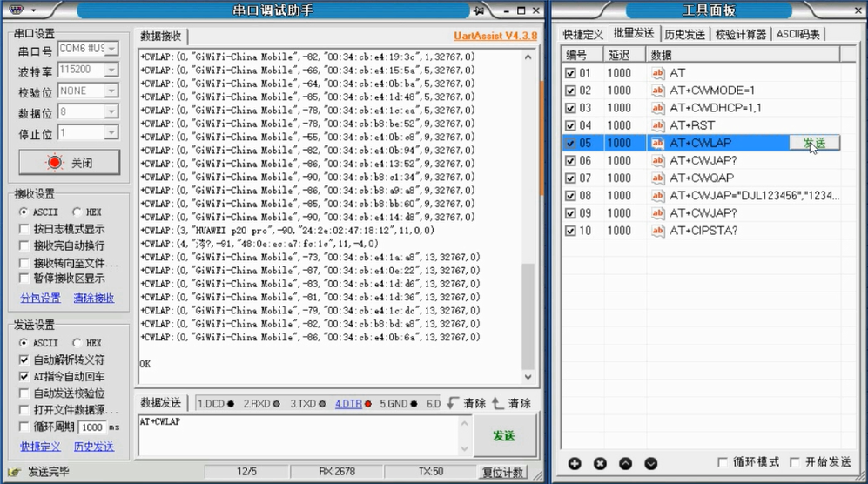This screenshot has width=868, height=484.
Task: Click the 3.TXD signal indicator
Action: (308, 404)
